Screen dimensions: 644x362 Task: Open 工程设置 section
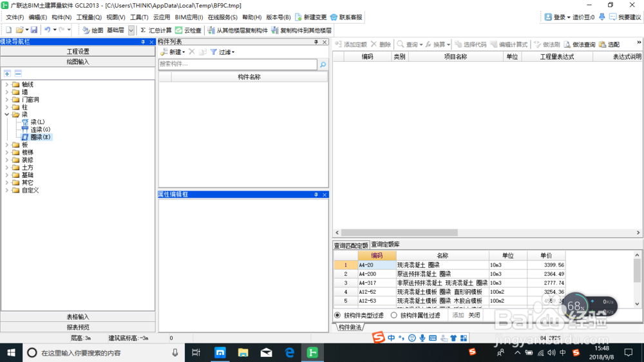pos(78,52)
